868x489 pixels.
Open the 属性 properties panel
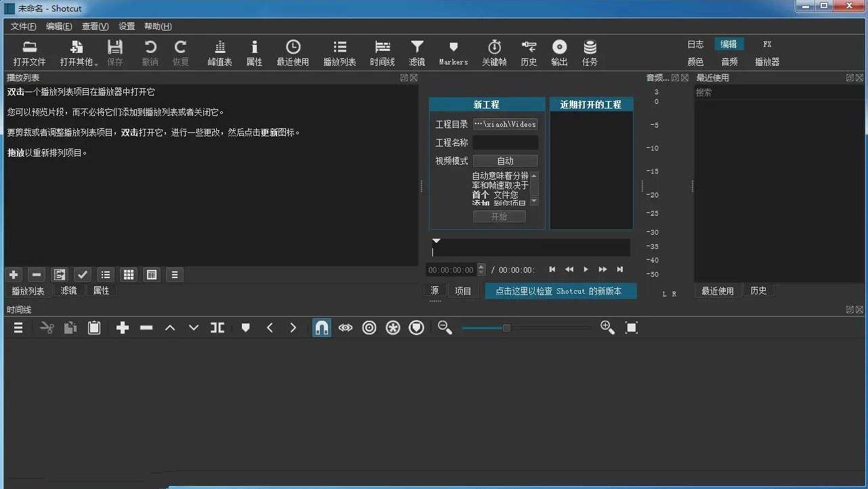point(253,52)
